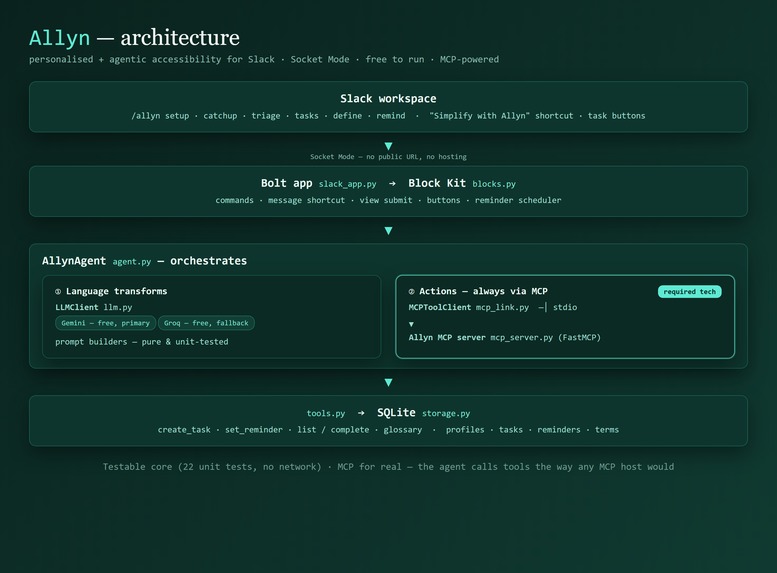Screen dimensions: 777x573
Task: Open the tools.py file label
Action: pos(326,413)
